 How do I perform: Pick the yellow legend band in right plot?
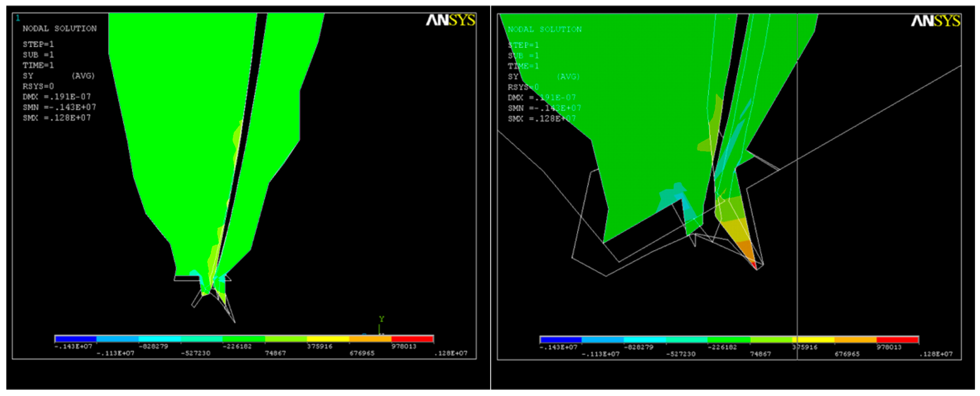(x=813, y=340)
